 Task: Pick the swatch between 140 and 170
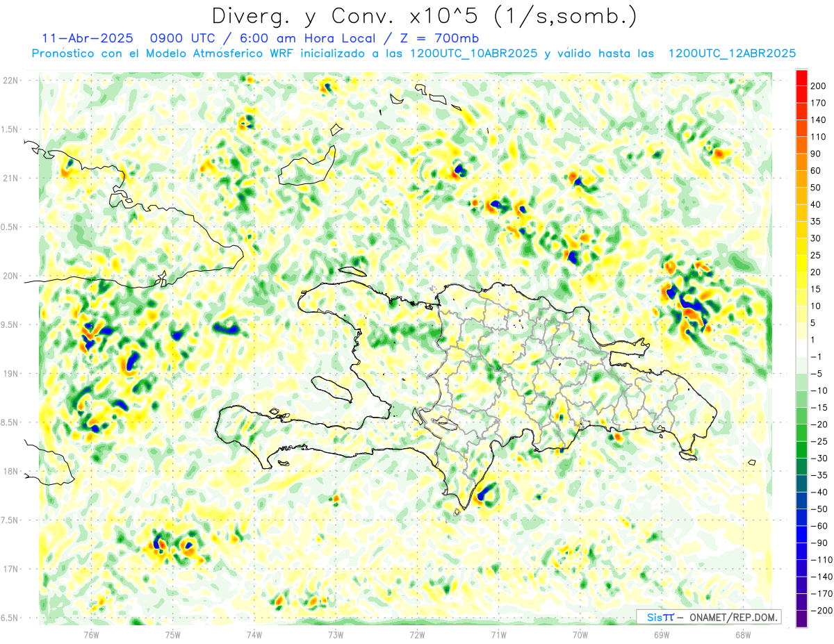tap(801, 111)
